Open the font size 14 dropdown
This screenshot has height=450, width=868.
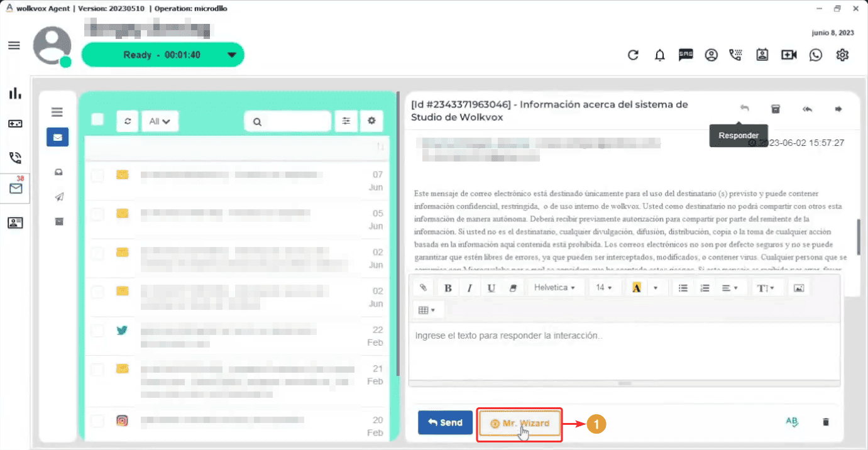click(x=604, y=288)
